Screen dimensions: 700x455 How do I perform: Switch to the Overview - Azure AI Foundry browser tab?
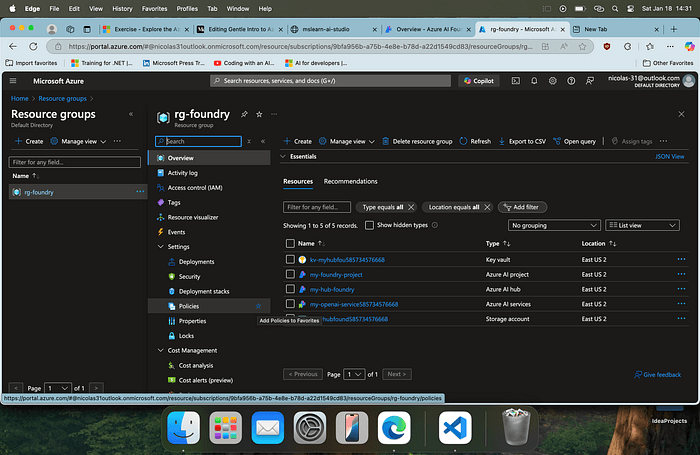428,29
